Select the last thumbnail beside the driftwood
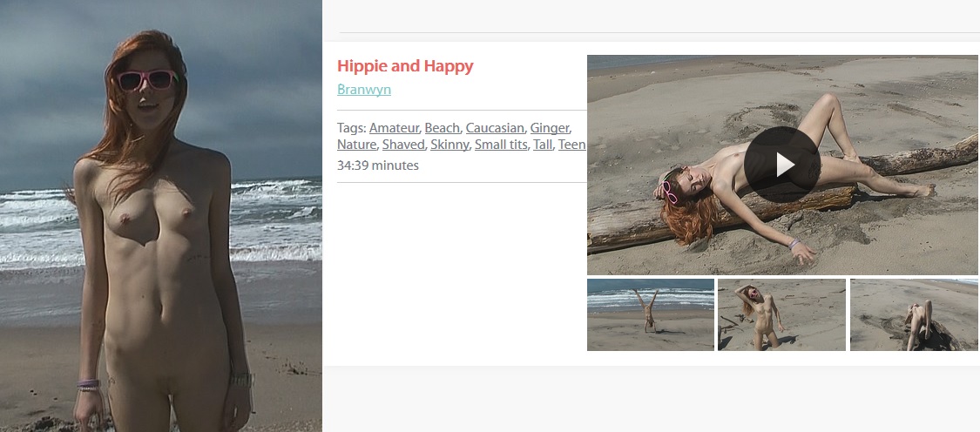The image size is (980, 432). coord(915,314)
